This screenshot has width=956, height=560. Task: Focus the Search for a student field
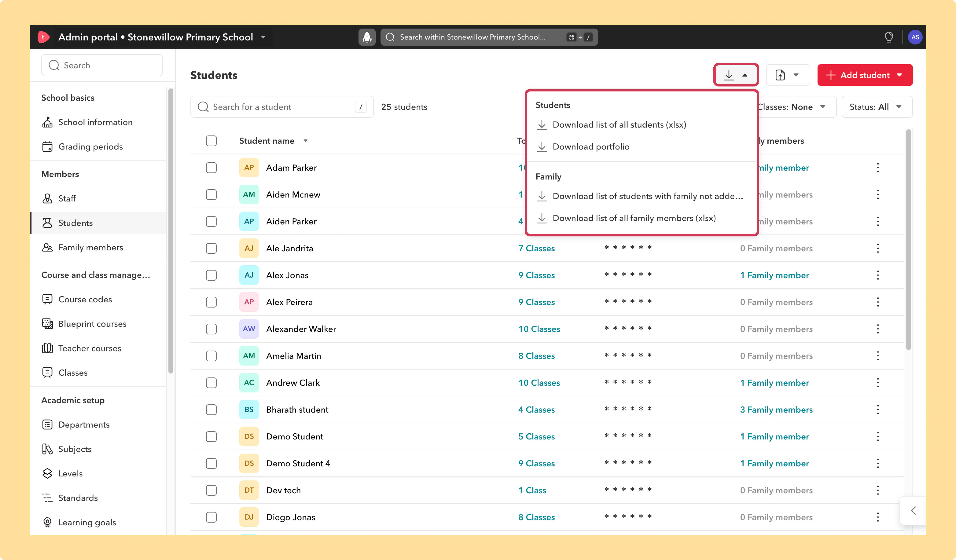282,107
